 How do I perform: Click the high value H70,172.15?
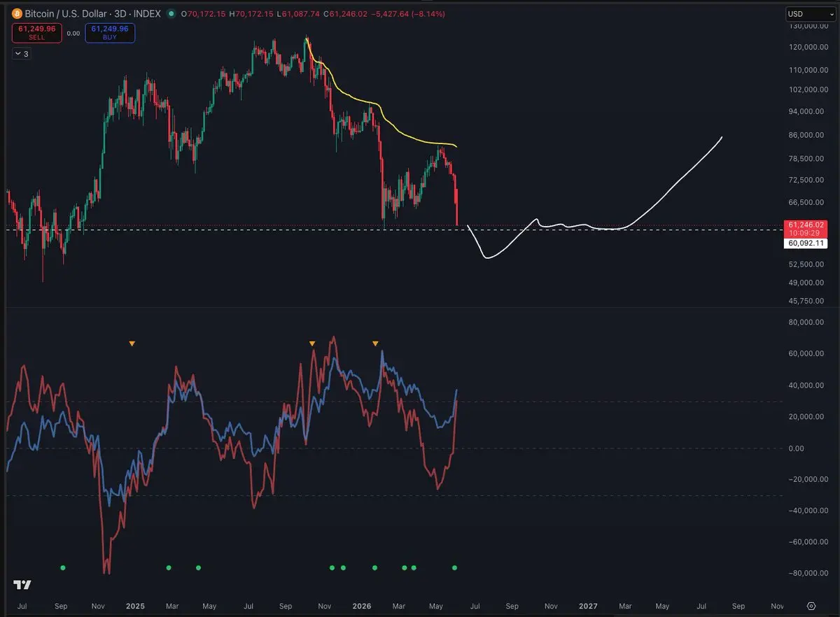click(252, 14)
